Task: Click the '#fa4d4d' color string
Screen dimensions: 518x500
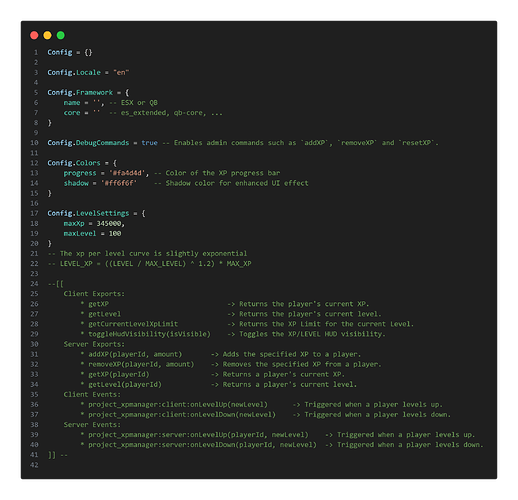Action: (x=127, y=173)
